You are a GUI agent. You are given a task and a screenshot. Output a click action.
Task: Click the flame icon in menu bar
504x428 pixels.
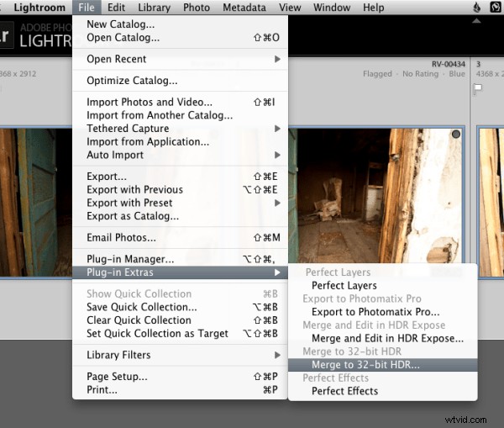click(x=477, y=7)
